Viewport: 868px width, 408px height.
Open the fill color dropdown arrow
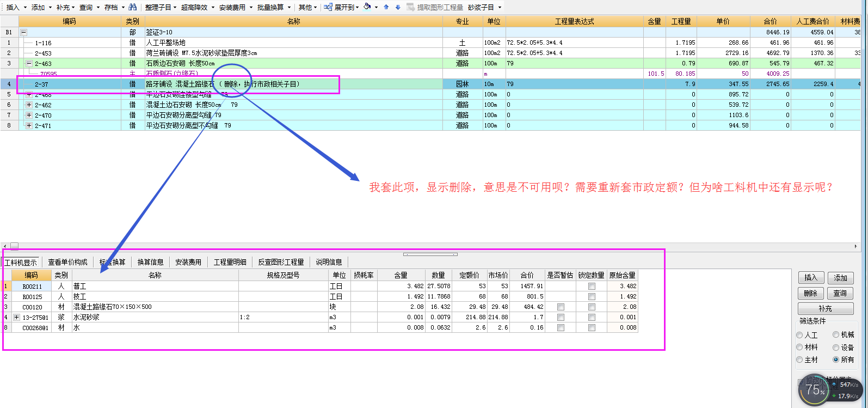[376, 8]
